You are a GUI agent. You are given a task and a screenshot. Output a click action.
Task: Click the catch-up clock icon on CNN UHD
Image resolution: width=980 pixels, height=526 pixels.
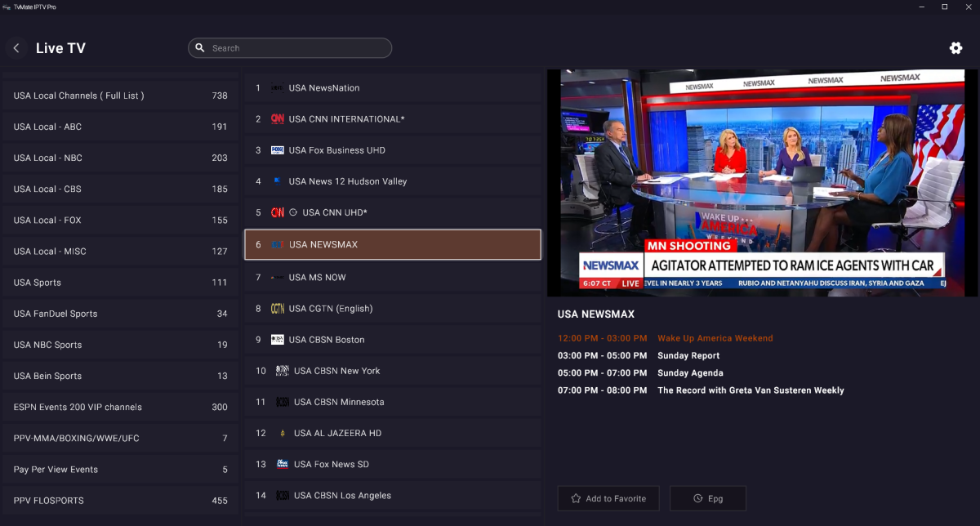point(294,212)
